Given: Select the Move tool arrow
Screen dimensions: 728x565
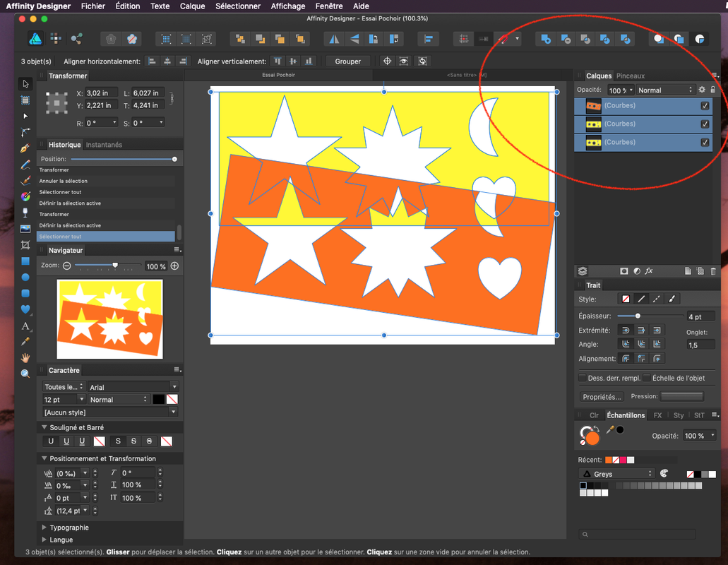Looking at the screenshot, I should click(25, 84).
